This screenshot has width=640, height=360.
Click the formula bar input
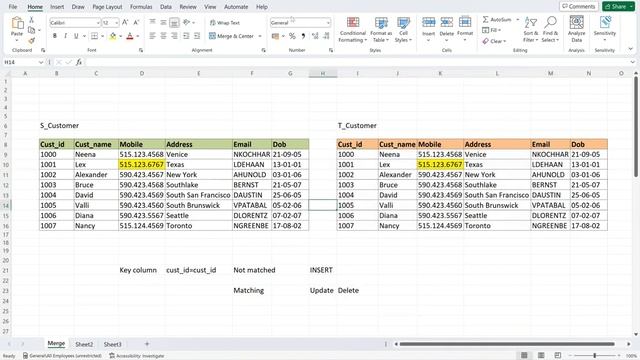[357, 62]
